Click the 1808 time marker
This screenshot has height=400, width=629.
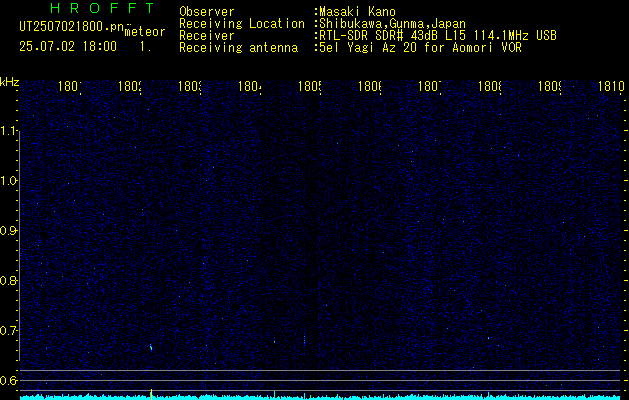490,86
